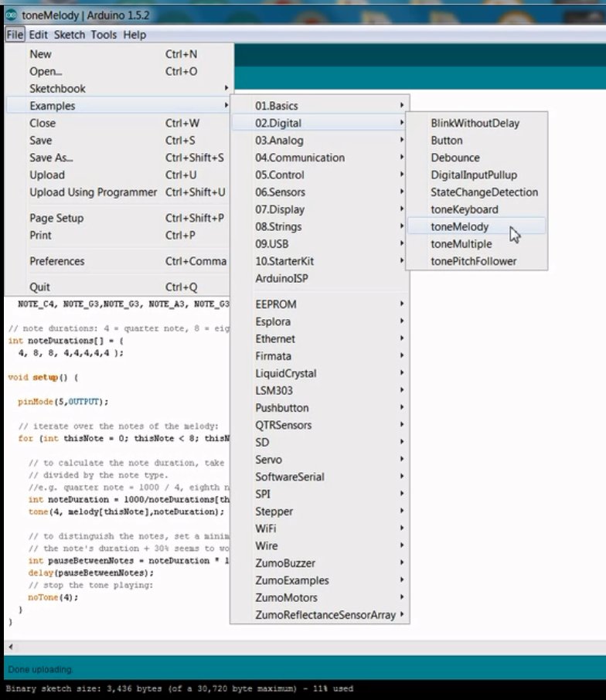Viewport: 606px width, 700px height.
Task: Open the File menu
Action: (15, 35)
